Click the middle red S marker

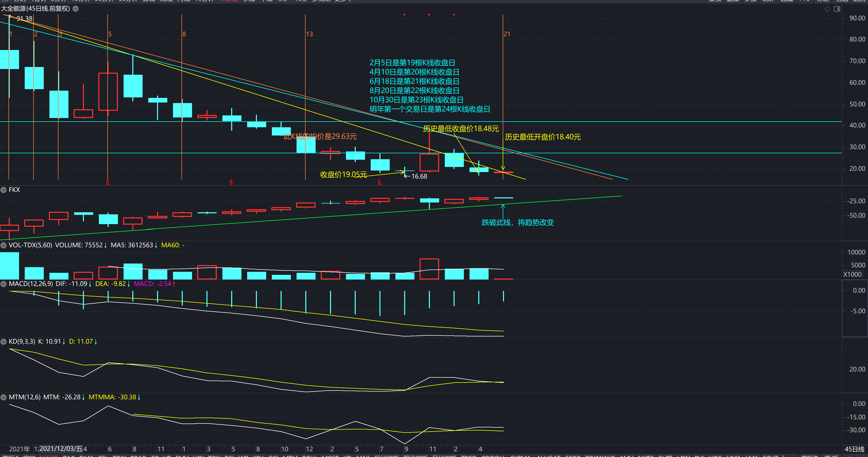pyautogui.click(x=231, y=182)
